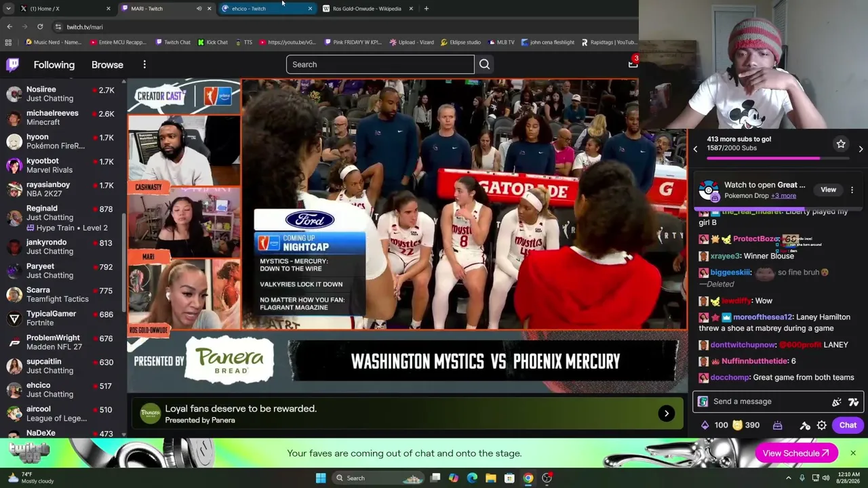Open the Pokemon drop bag icon below chat

click(777, 425)
